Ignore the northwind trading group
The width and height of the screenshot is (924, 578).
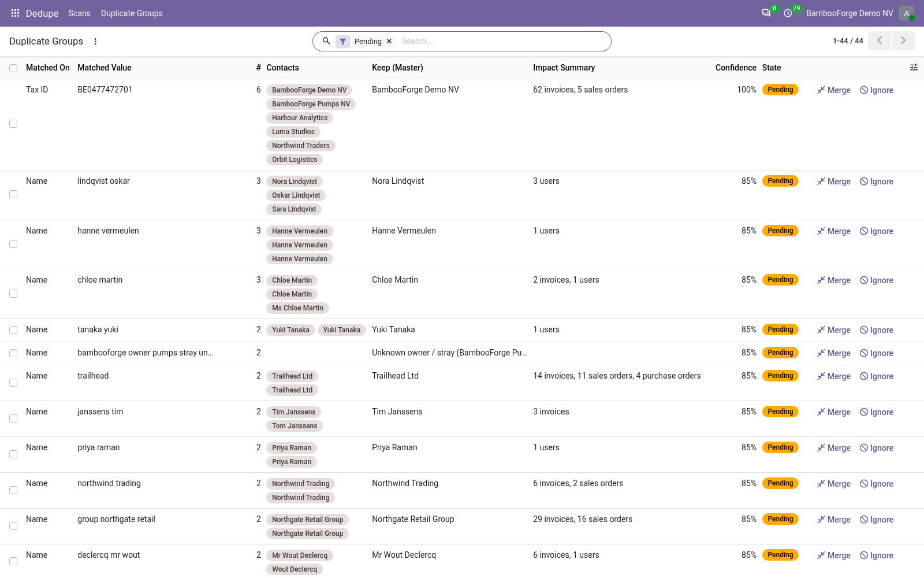pyautogui.click(x=877, y=484)
